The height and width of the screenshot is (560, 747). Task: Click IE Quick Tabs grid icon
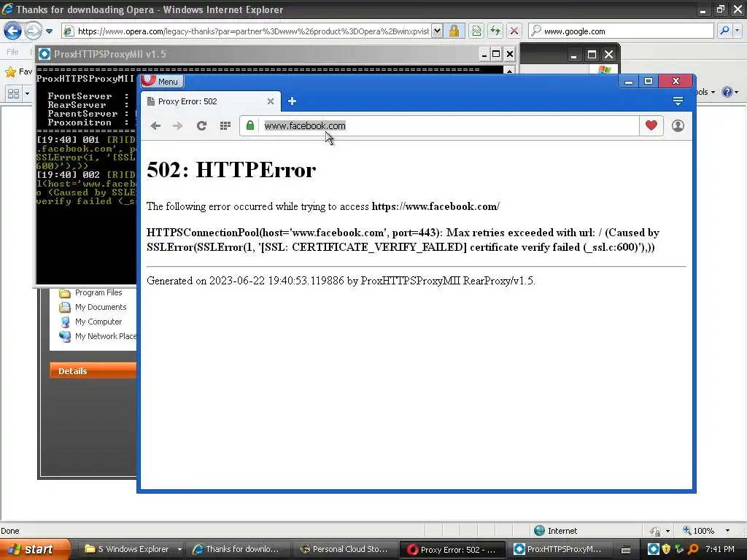pos(14,93)
